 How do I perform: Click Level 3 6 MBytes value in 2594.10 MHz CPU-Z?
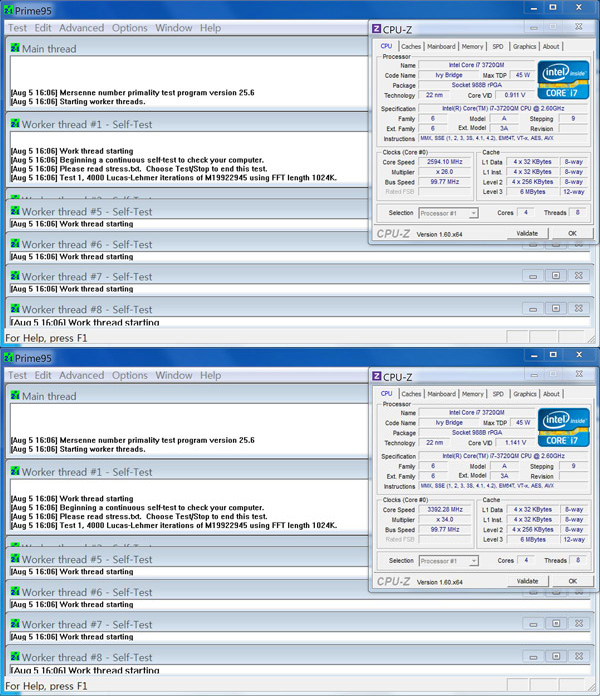point(533,192)
